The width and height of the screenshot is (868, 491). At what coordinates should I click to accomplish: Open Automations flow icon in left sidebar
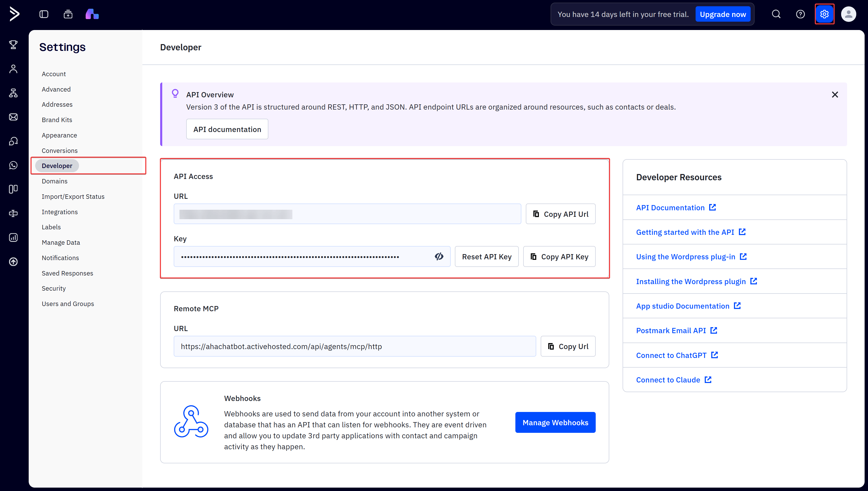coord(14,93)
